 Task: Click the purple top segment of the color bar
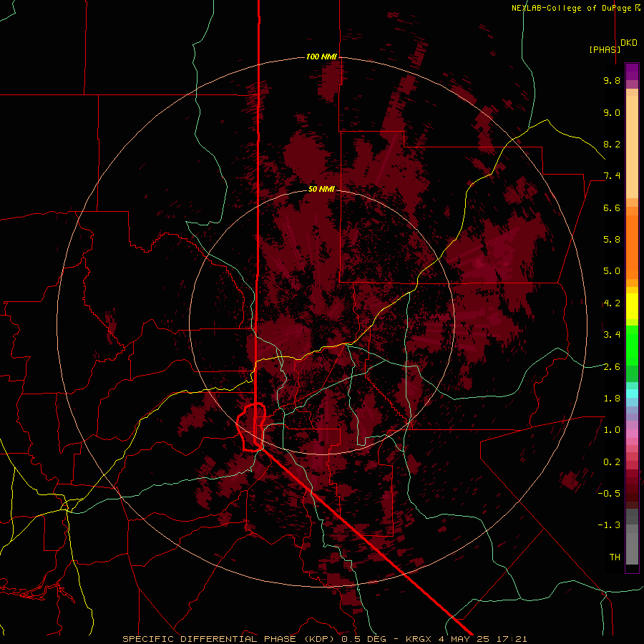632,72
